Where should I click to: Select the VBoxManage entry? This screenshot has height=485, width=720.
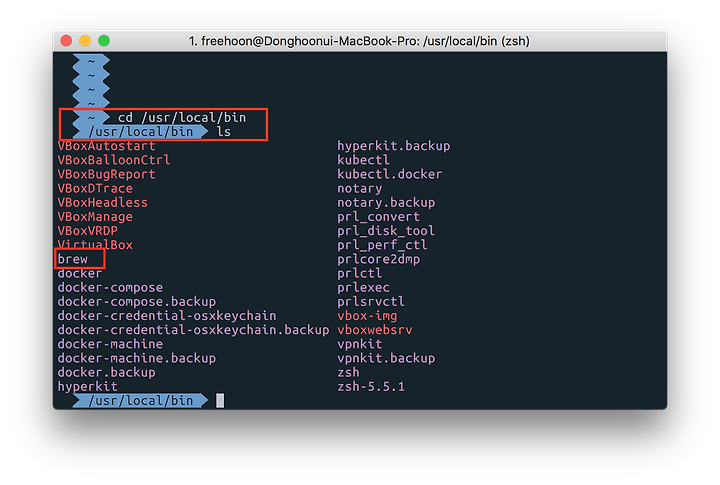coord(95,217)
